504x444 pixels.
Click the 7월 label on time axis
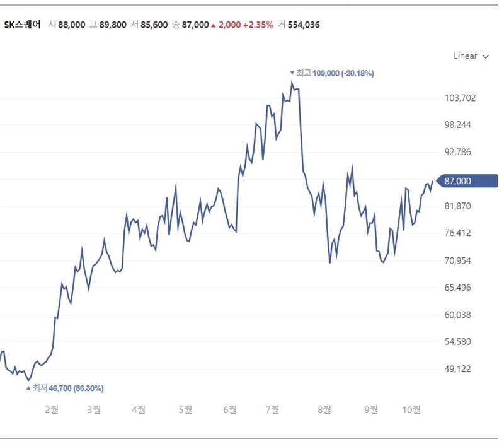[272, 409]
